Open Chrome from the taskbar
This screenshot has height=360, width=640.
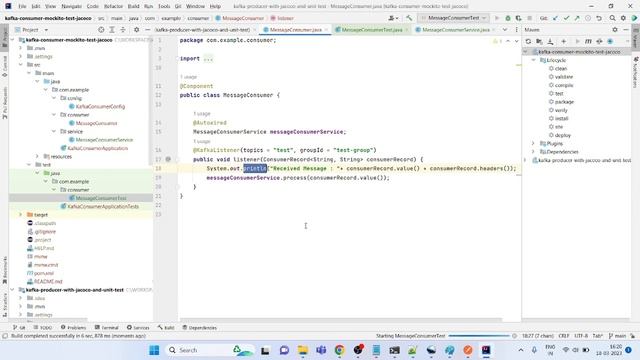pyautogui.click(x=339, y=350)
